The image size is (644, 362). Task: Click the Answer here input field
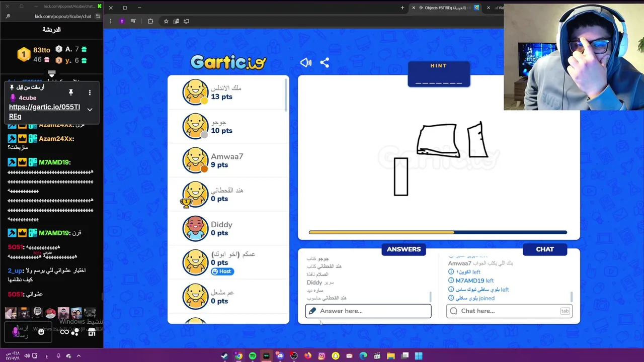pos(368,311)
